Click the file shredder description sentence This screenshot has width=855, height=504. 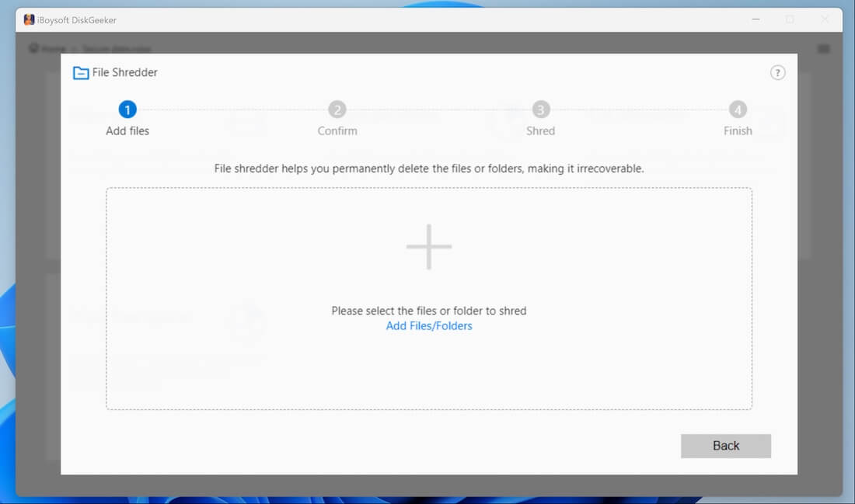tap(429, 169)
